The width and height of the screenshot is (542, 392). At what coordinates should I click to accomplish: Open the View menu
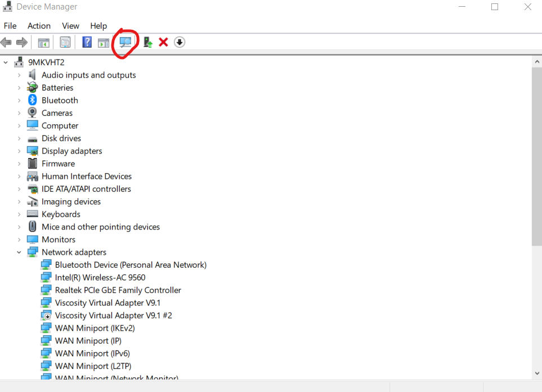click(70, 26)
